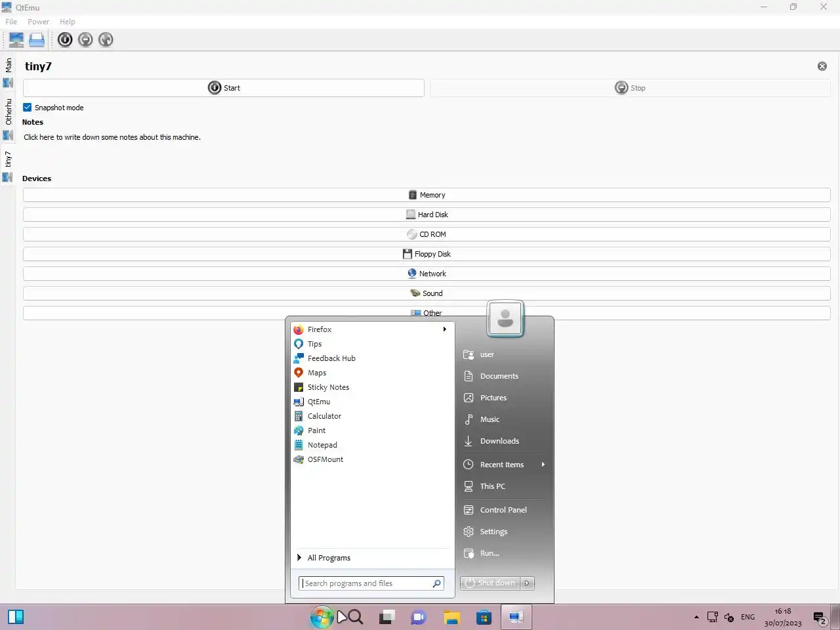The image size is (840, 630).
Task: Open Microsoft Store from the taskbar
Action: [x=484, y=617]
